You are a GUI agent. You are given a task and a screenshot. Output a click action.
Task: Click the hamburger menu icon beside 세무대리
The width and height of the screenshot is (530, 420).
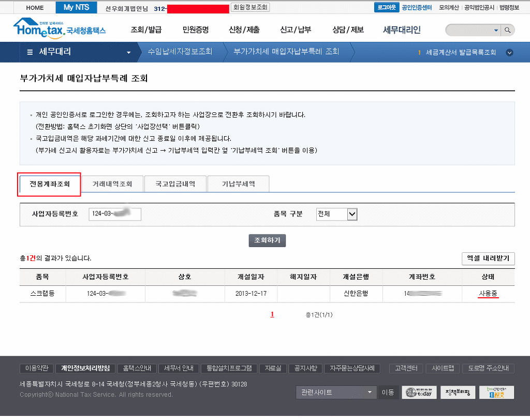[30, 52]
